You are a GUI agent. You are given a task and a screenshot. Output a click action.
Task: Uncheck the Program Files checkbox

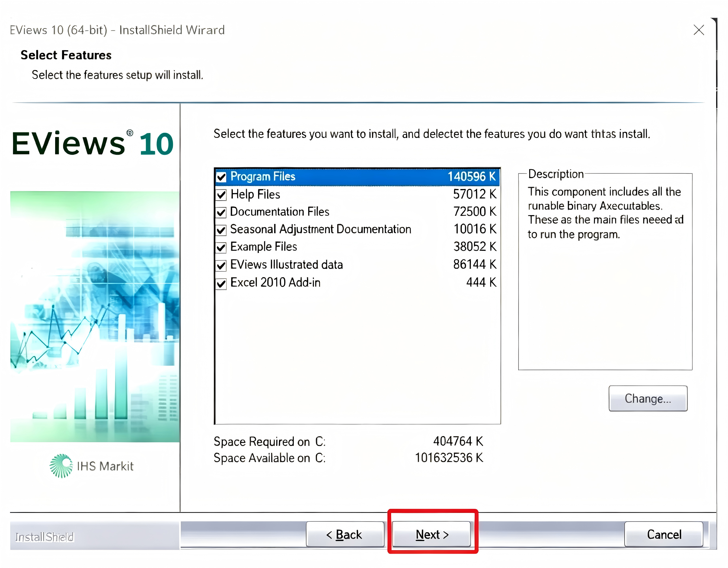[221, 177]
